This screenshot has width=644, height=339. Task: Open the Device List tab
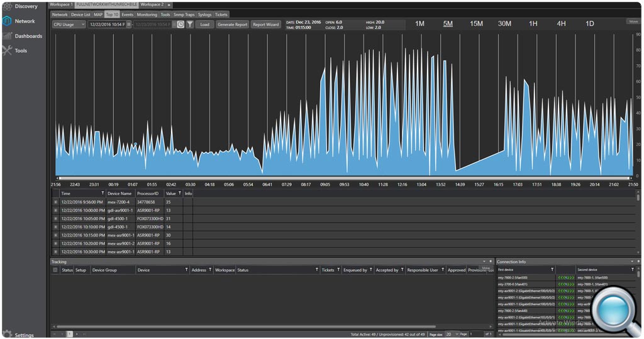pyautogui.click(x=80, y=14)
